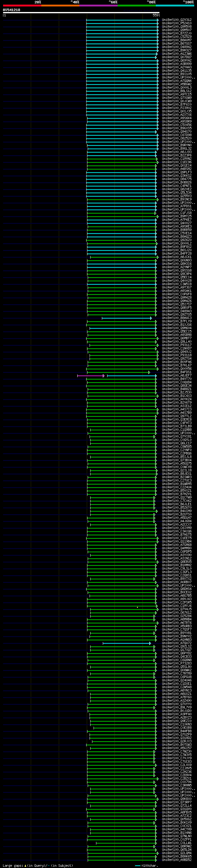The image size is (197, 868).
Task: Select UniRef100_B7FLY9 label
Action: point(177,321)
